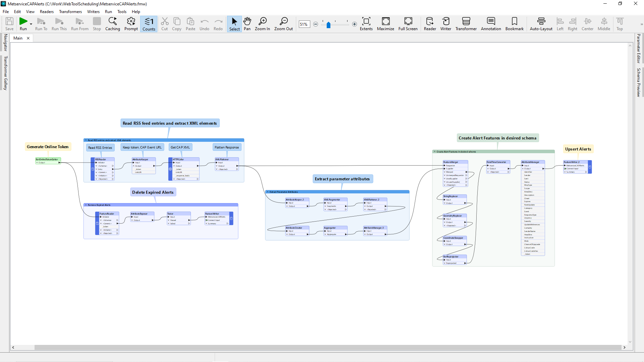This screenshot has width=644, height=362.
Task: Collapse the Create Alert Features bookmark
Action: click(435, 152)
